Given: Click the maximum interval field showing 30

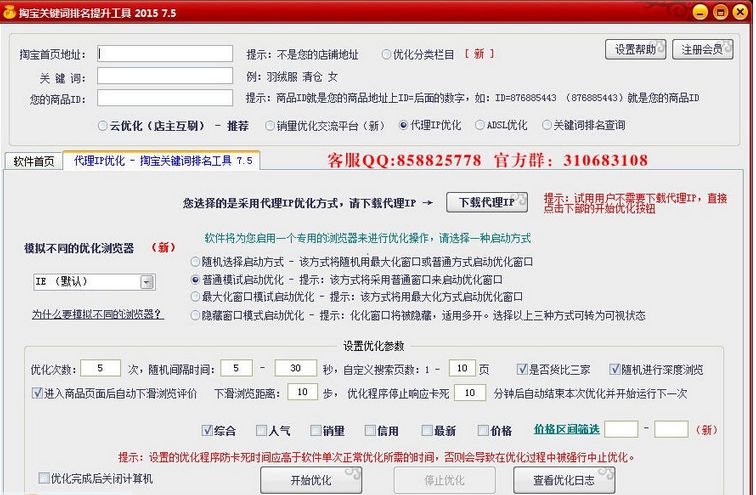Looking at the screenshot, I should click(x=296, y=368).
